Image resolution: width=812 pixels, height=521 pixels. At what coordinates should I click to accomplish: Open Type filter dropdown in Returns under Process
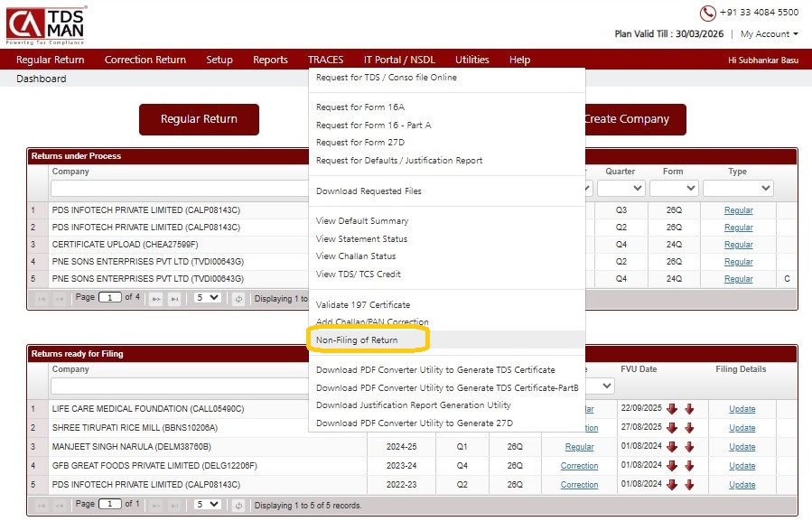pos(737,189)
